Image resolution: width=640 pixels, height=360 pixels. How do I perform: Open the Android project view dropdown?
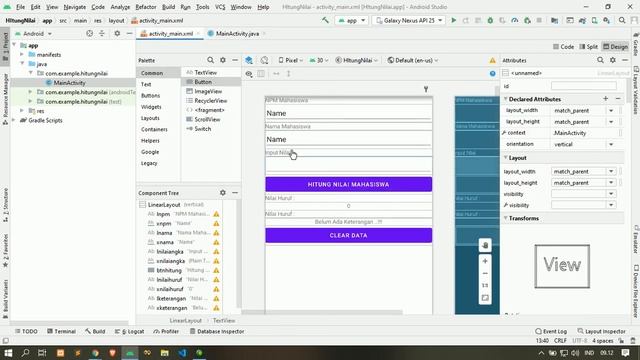[x=33, y=33]
